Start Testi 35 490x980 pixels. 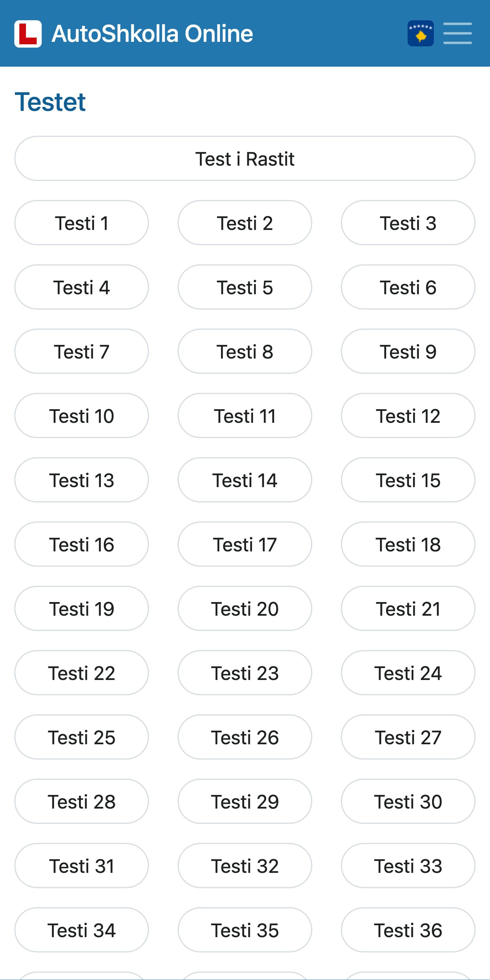(x=245, y=930)
